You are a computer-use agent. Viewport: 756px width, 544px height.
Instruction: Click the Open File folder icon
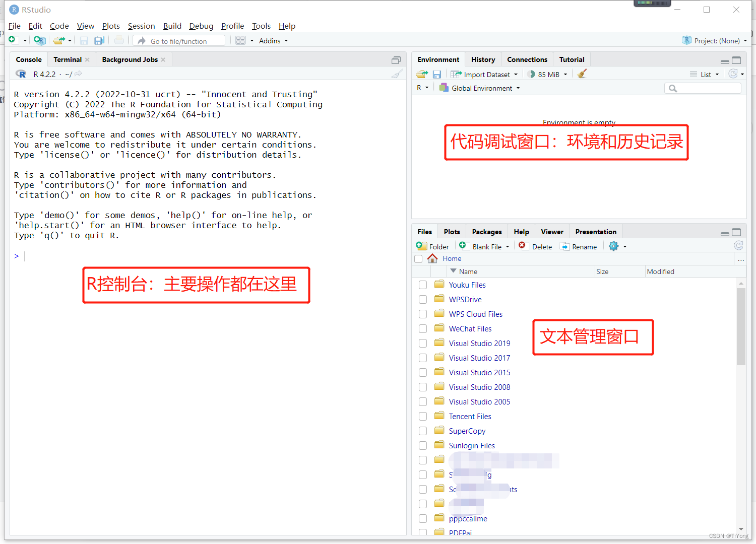(x=59, y=40)
